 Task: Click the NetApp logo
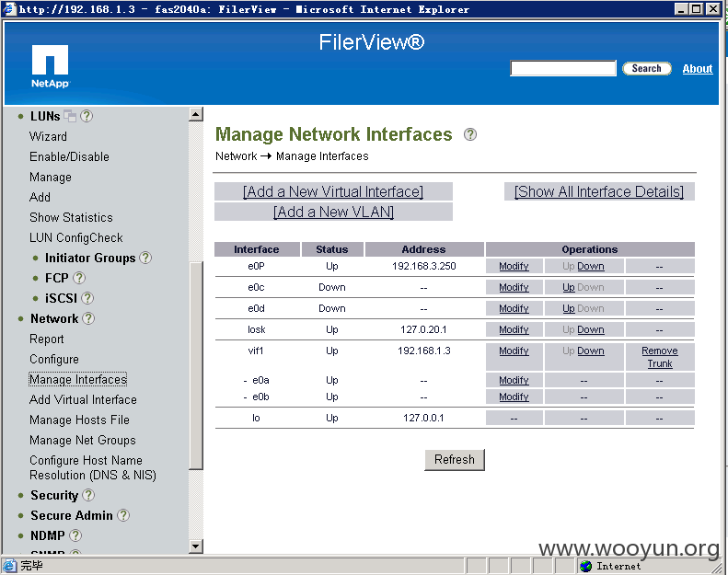(50, 66)
